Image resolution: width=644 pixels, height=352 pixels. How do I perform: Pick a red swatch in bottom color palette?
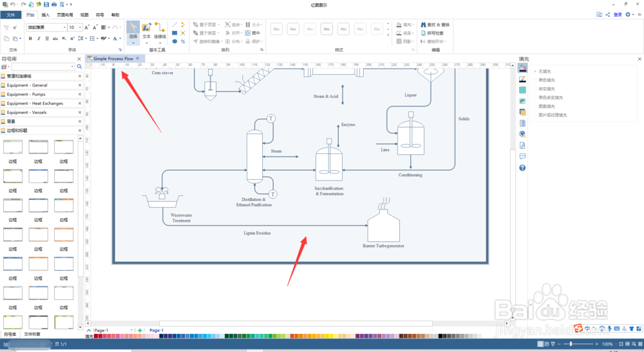pyautogui.click(x=97, y=336)
